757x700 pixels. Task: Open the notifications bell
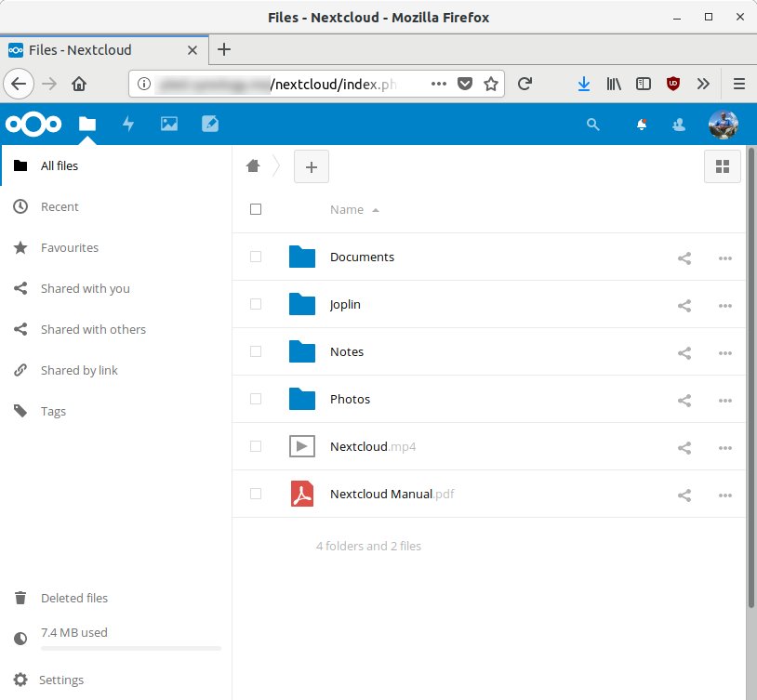pyautogui.click(x=642, y=125)
